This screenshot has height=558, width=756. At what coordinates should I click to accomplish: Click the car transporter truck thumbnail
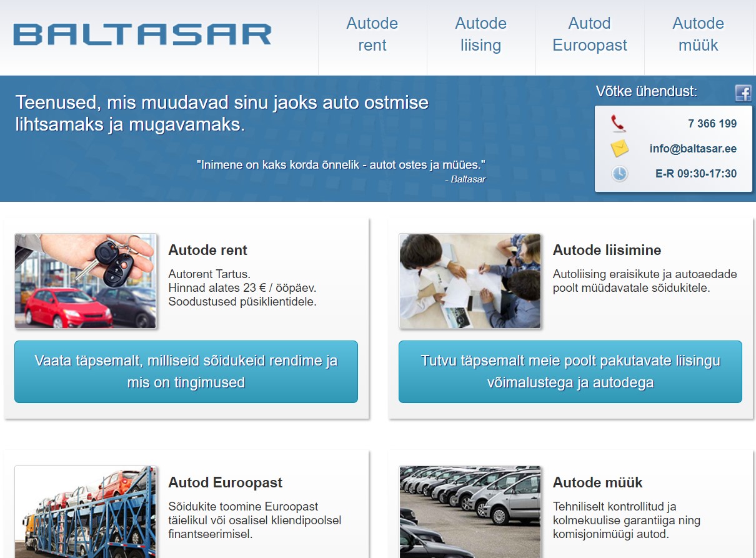[x=86, y=512]
